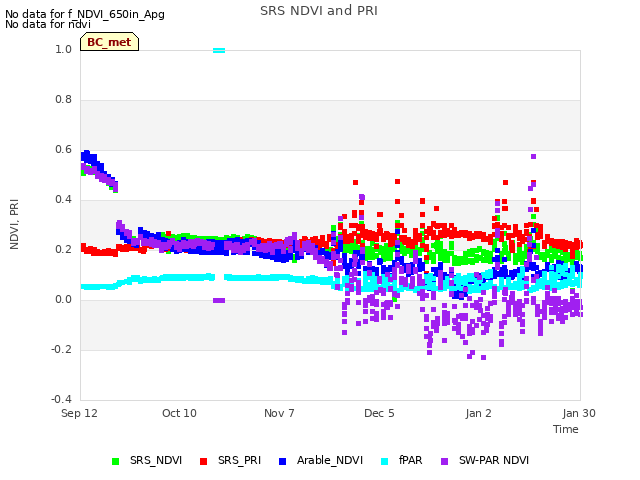
Task: Click the 'No data for f_NDVI_650in_Apg' message
Action: [85, 14]
